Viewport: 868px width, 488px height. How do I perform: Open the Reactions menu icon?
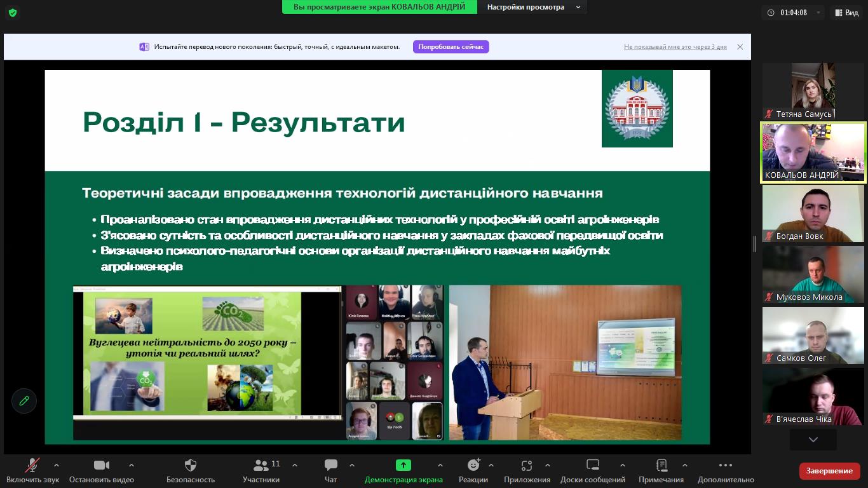coord(473,465)
